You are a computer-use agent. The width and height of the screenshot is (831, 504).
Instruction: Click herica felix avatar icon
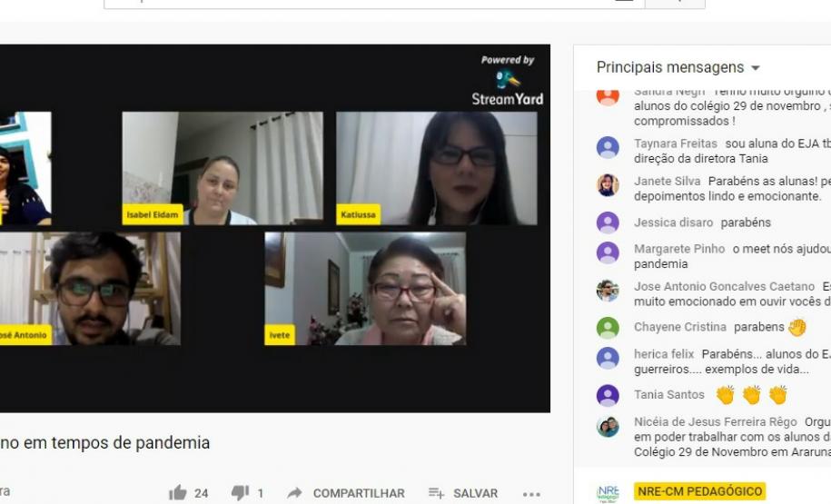click(x=608, y=359)
